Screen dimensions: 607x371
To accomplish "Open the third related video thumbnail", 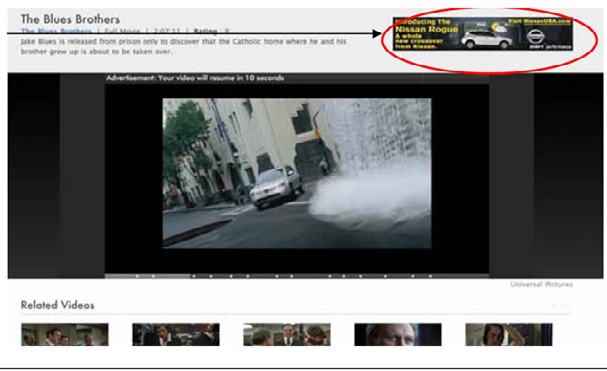I will pos(287,335).
